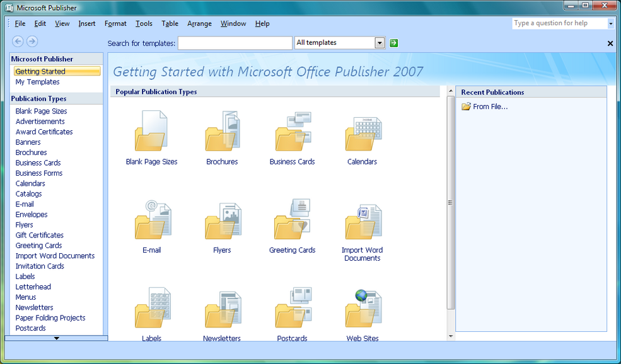Open the Format menu
Screen dimensions: 621x364
click(x=115, y=24)
